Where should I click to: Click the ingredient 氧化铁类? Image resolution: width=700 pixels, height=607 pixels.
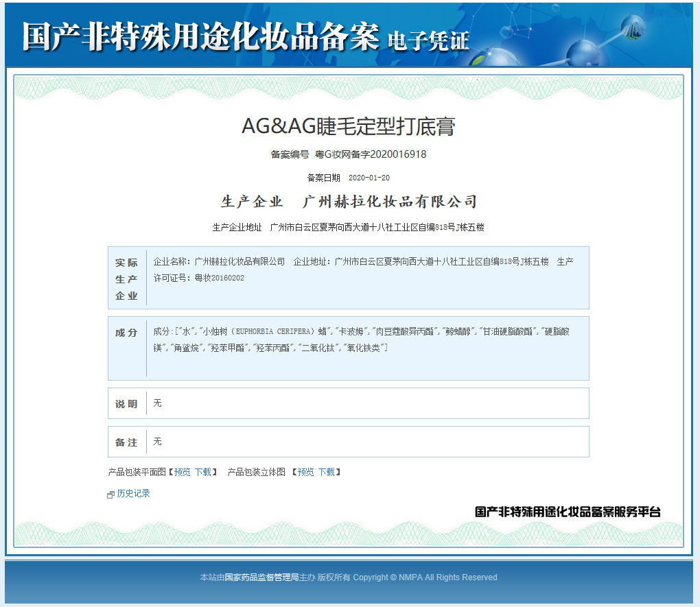tap(364, 348)
